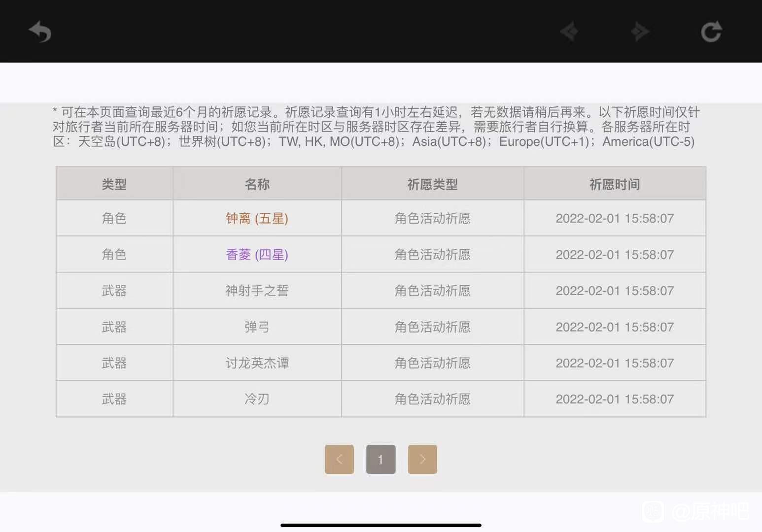Select the 钟离 (五星) entry

click(x=257, y=218)
